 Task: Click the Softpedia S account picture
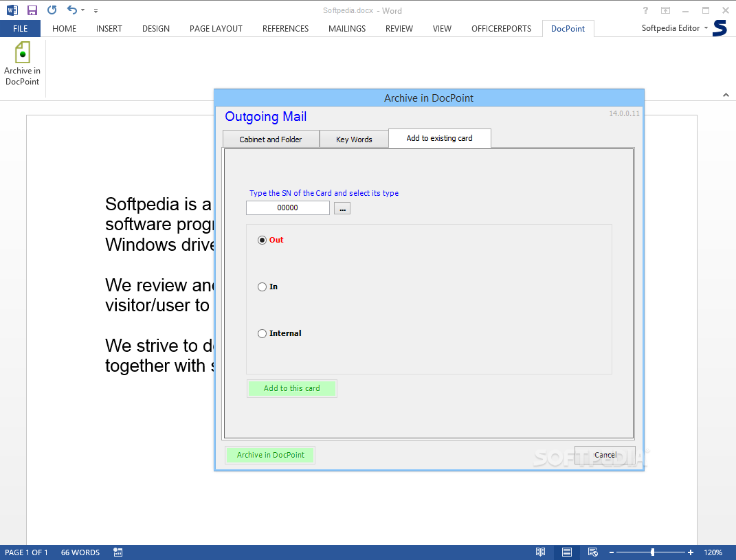(x=720, y=28)
